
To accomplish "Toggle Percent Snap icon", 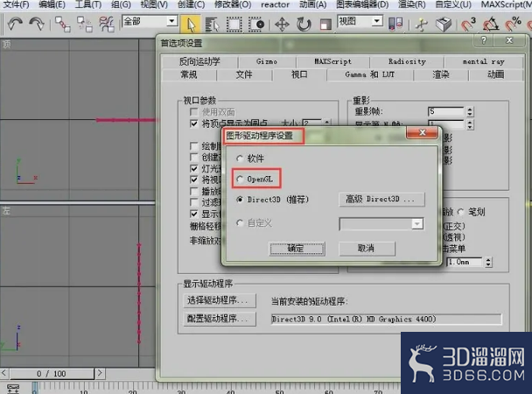I will pyautogui.click(x=513, y=25).
